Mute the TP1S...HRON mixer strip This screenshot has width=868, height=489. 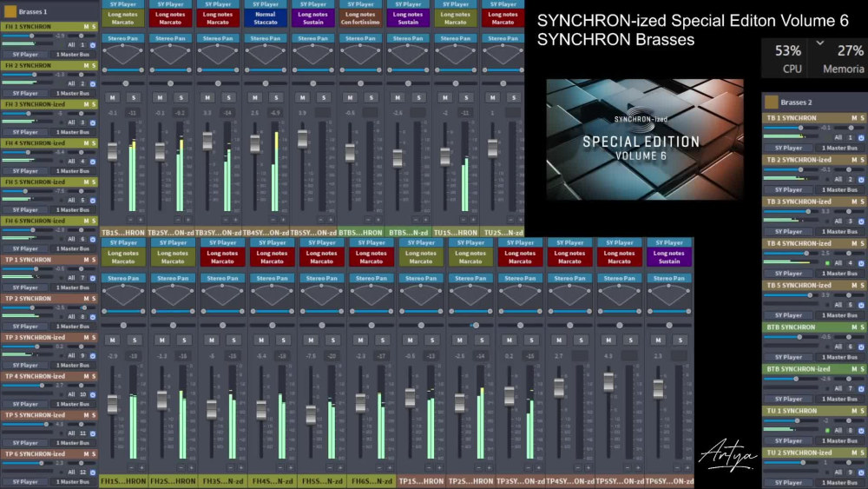pos(411,340)
